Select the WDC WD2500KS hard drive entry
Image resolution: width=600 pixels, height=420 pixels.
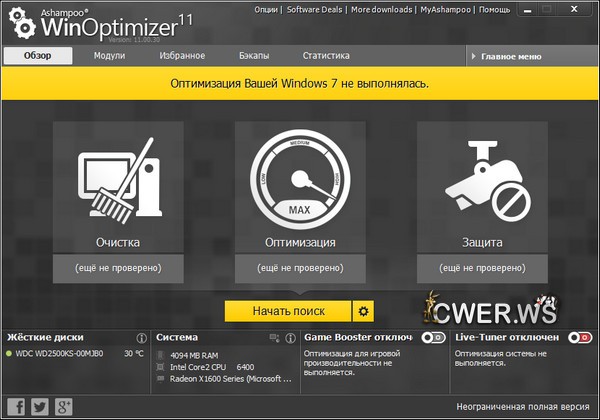(58, 354)
